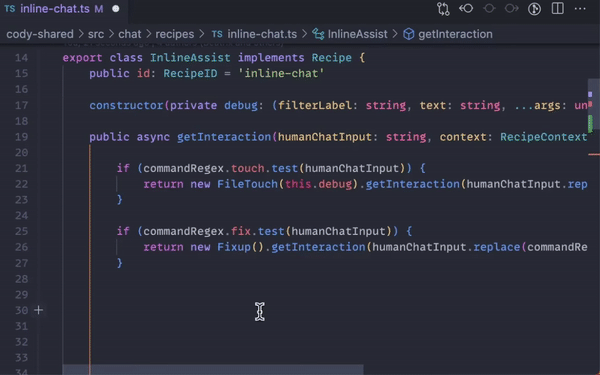Go to next revision circle-arrow icon

point(512,8)
